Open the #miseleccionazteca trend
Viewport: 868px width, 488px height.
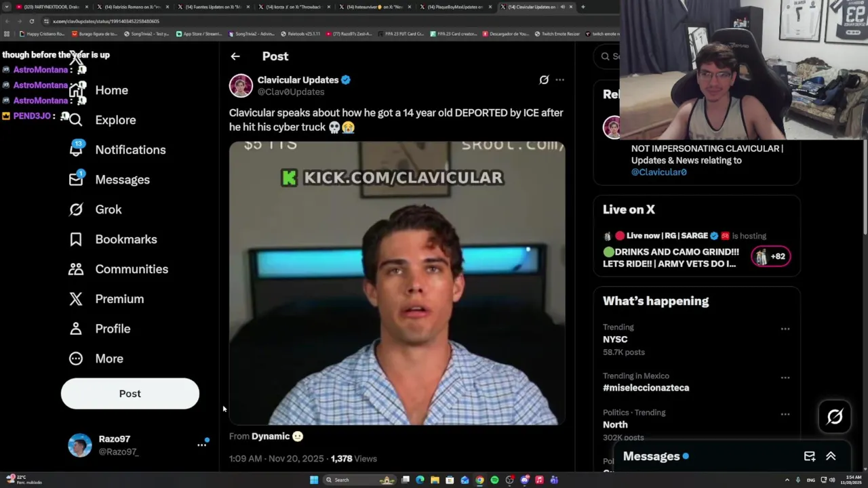point(646,388)
